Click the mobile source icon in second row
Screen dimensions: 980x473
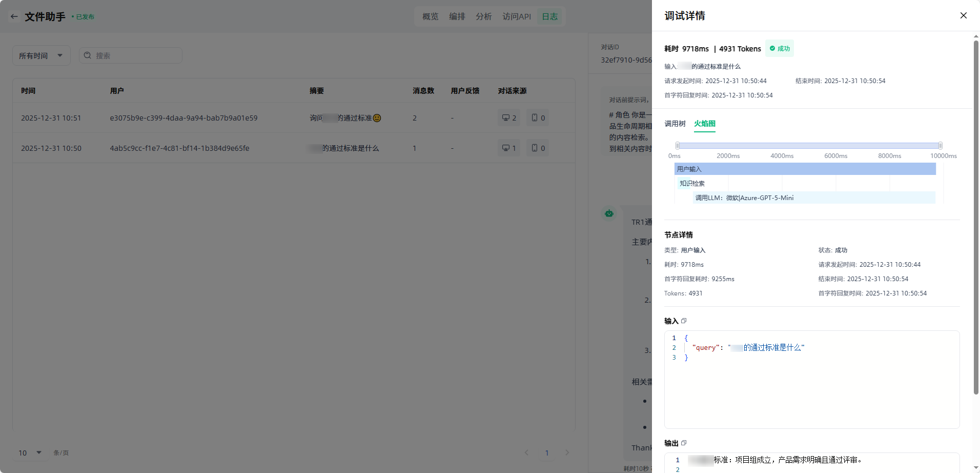538,148
